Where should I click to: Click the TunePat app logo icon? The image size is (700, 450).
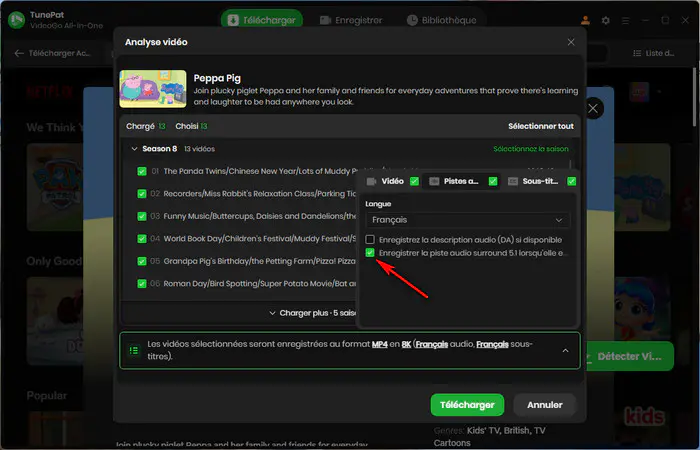(x=17, y=20)
